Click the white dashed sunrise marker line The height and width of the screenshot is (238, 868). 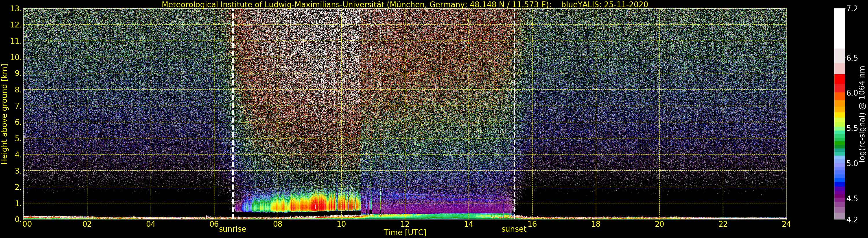point(233,114)
